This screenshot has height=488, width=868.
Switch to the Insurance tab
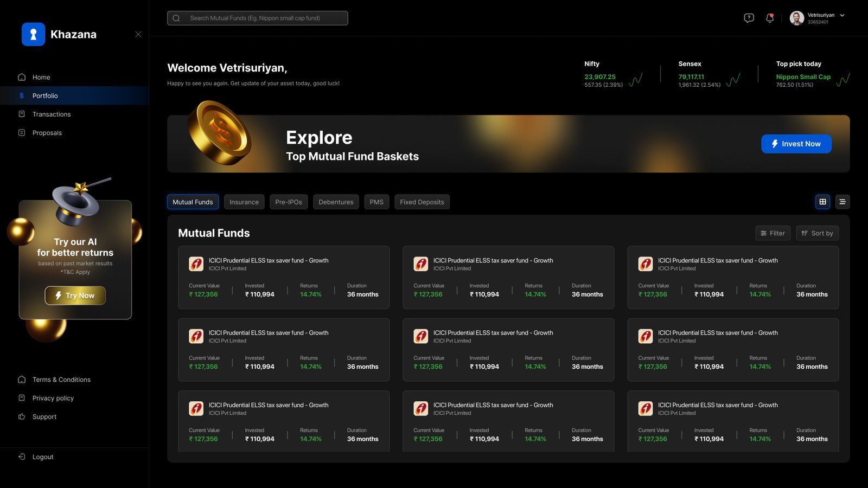[x=244, y=202]
